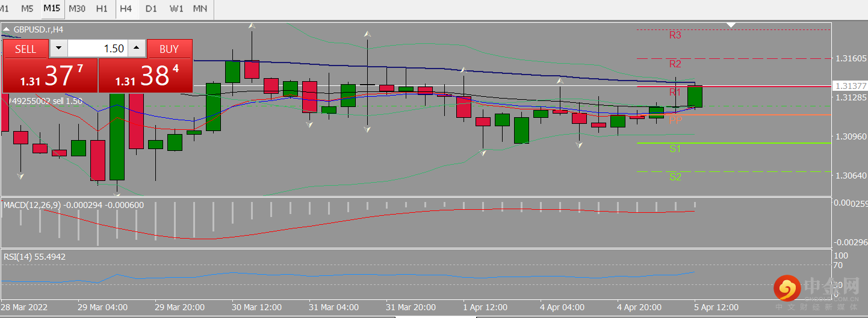The height and width of the screenshot is (318, 868).
Task: Click the 1.30960 price scale label
Action: pos(851,136)
